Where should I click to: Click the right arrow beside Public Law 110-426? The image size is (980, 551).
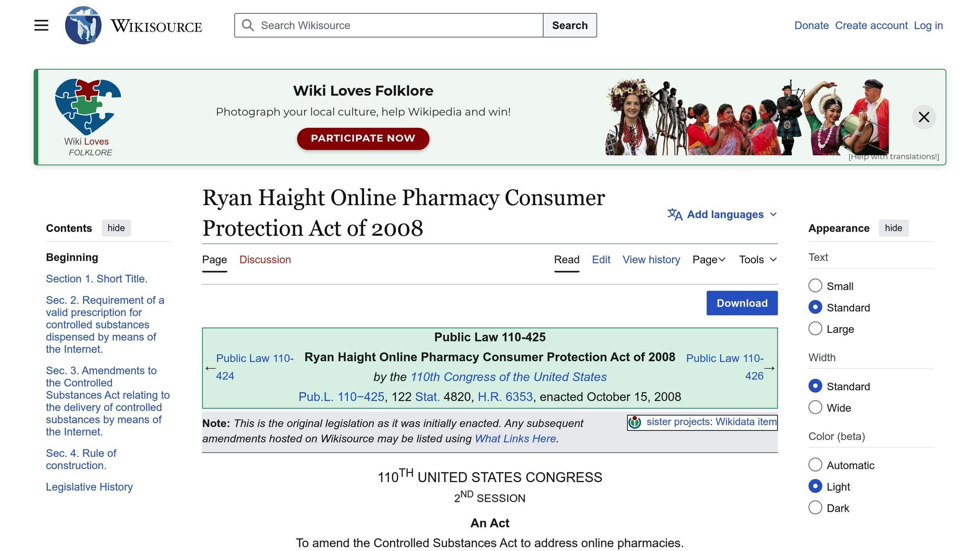tap(769, 368)
